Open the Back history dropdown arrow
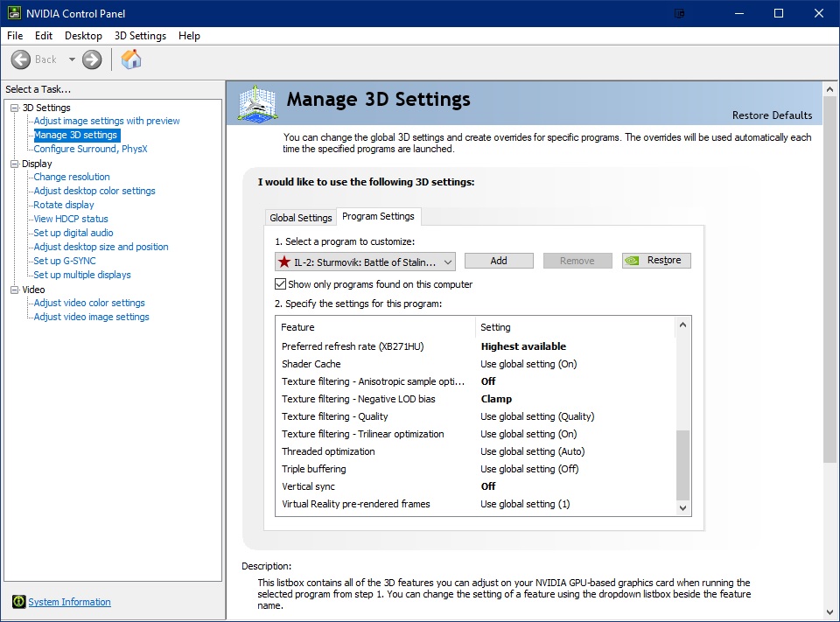 (72, 59)
